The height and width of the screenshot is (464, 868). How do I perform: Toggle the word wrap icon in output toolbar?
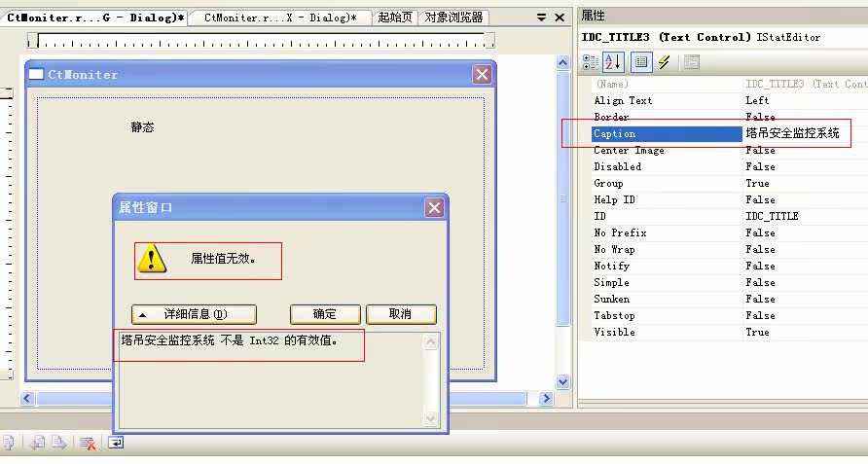click(x=116, y=443)
